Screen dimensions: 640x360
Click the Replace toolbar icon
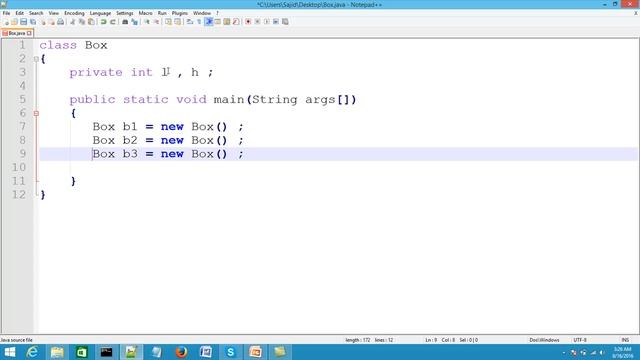134,22
